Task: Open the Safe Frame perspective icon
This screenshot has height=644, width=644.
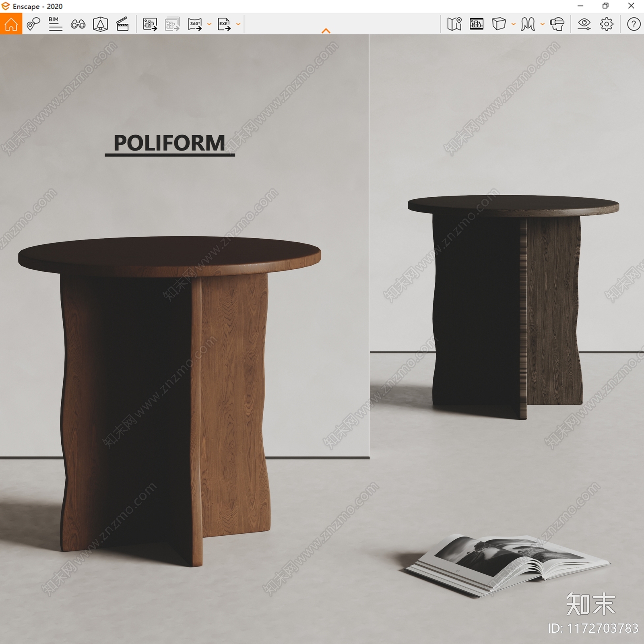Action: tap(100, 24)
